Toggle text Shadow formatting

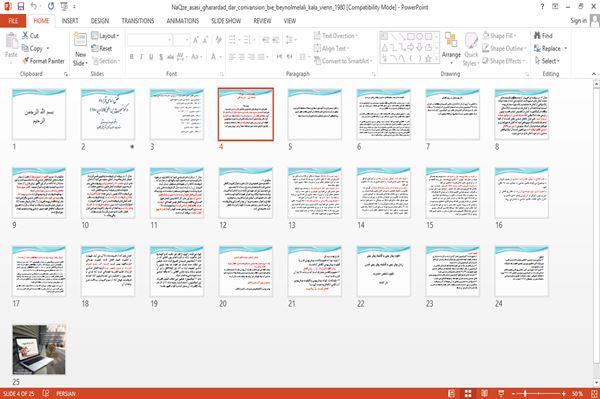coord(161,57)
